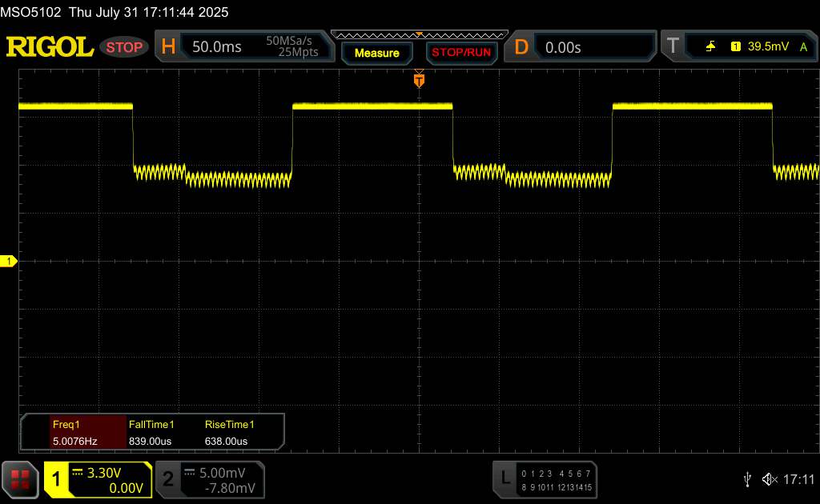Viewport: 820px width, 504px height.
Task: Click the rising edge trigger icon
Action: 711,46
